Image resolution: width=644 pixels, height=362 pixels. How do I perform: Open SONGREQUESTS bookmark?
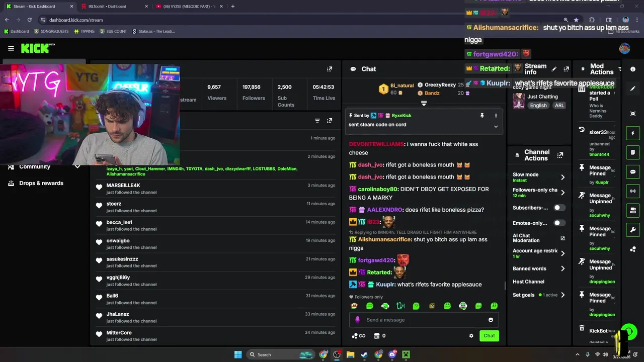[52, 31]
